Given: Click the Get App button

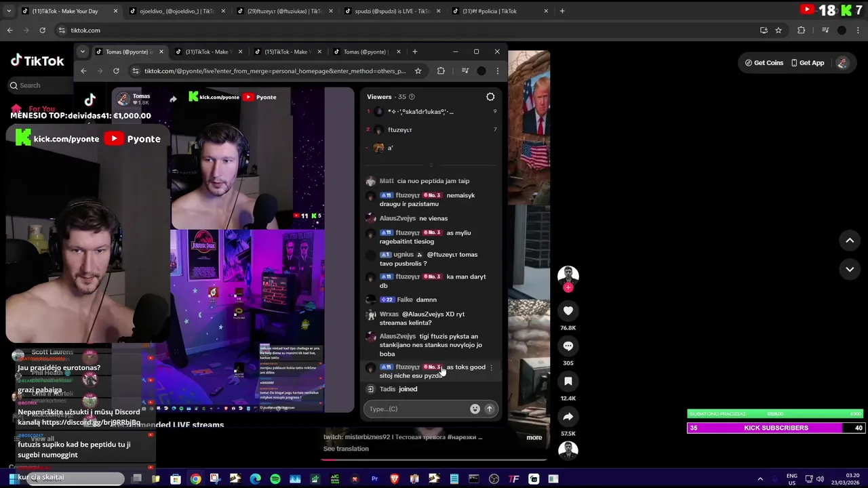Looking at the screenshot, I should pos(808,62).
